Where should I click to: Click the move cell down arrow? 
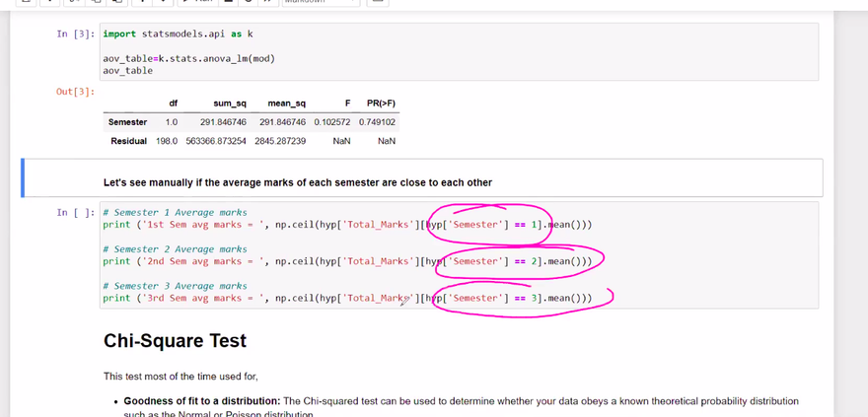(x=165, y=2)
